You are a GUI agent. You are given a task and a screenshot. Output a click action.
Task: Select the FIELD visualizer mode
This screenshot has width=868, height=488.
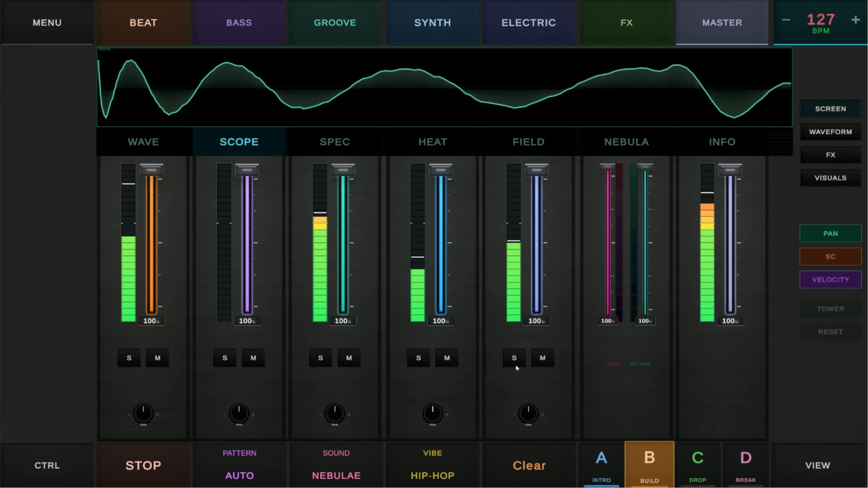click(x=529, y=142)
